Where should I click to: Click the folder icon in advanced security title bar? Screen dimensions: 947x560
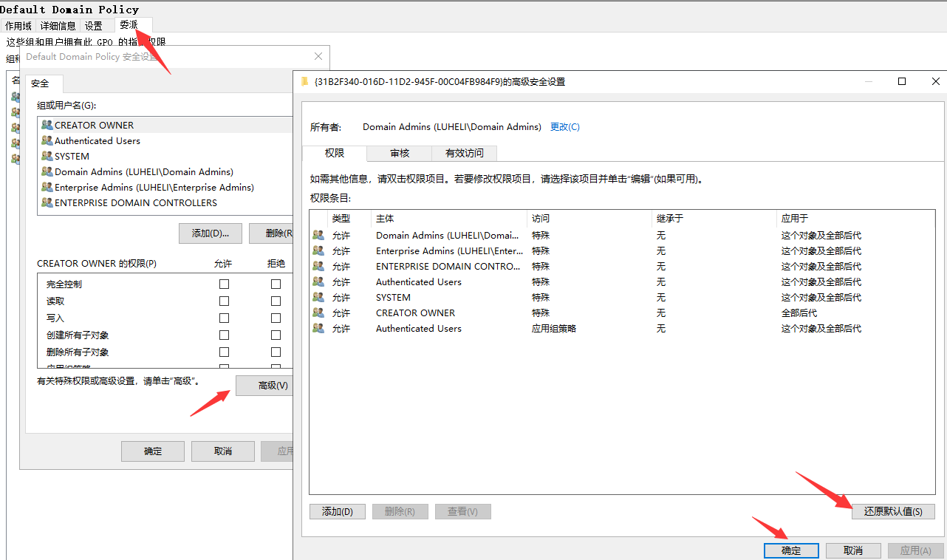click(304, 81)
